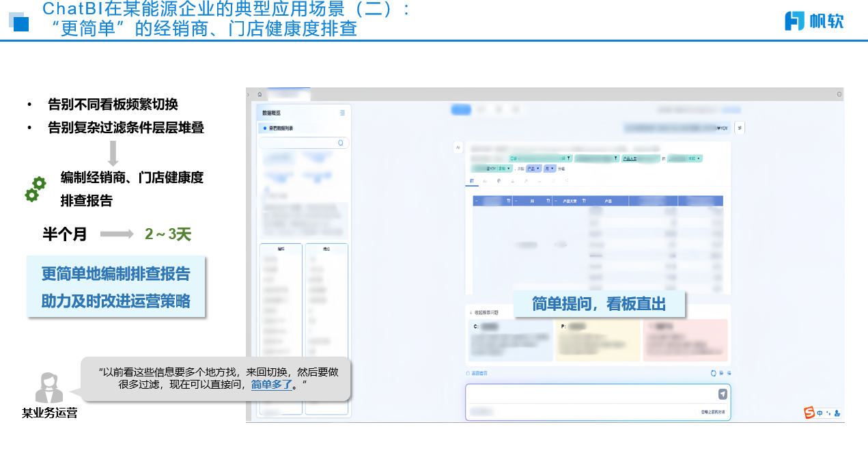Click the 助力及时改进运营策略 text
The width and height of the screenshot is (868, 455).
click(x=116, y=301)
